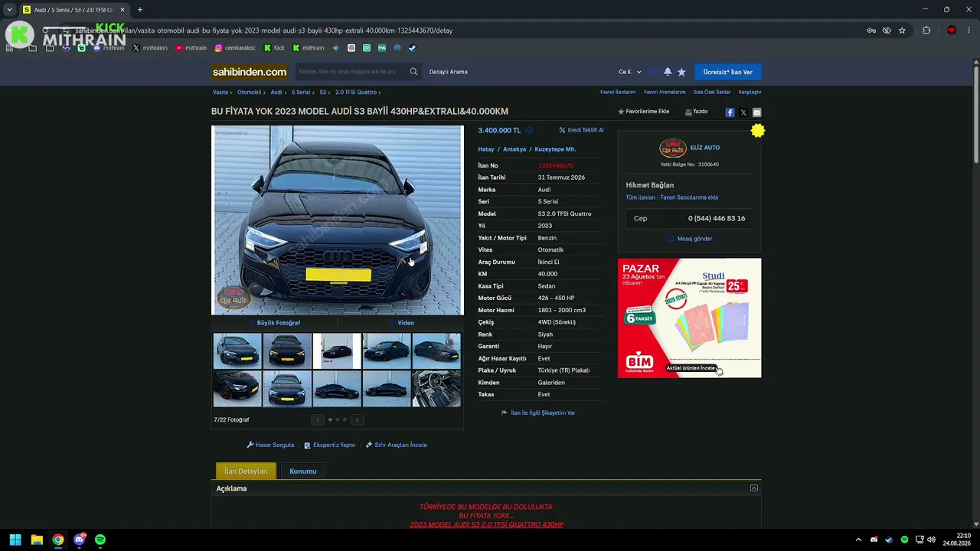Screen dimensions: 980x551
Task: Open Büyük Fotoğraf view
Action: 274,323
